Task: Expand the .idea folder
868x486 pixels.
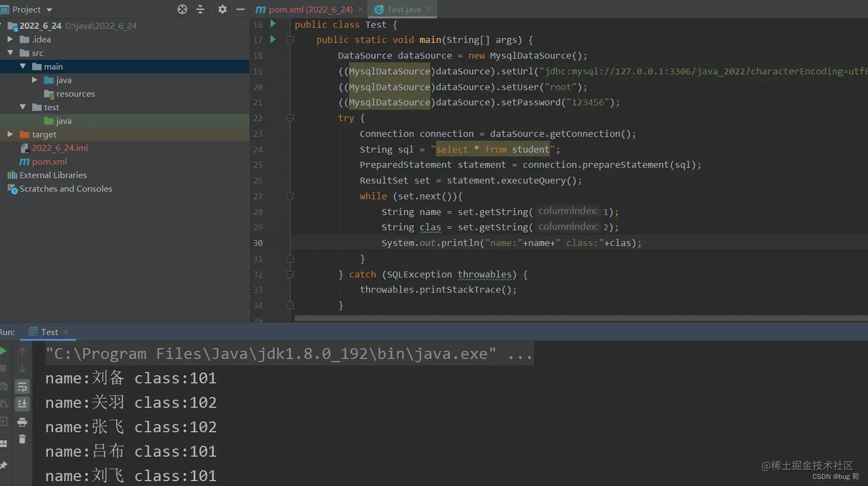Action: (10, 39)
